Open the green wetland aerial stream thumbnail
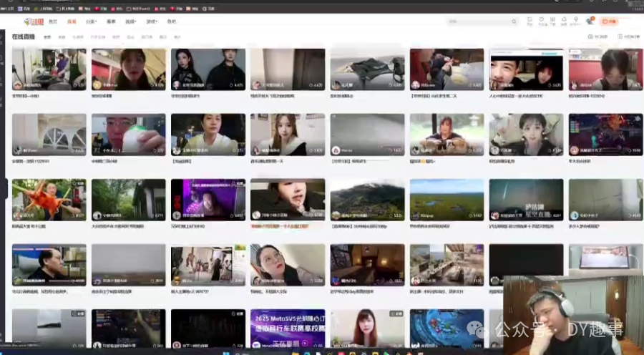The height and width of the screenshot is (355, 644). (447, 200)
